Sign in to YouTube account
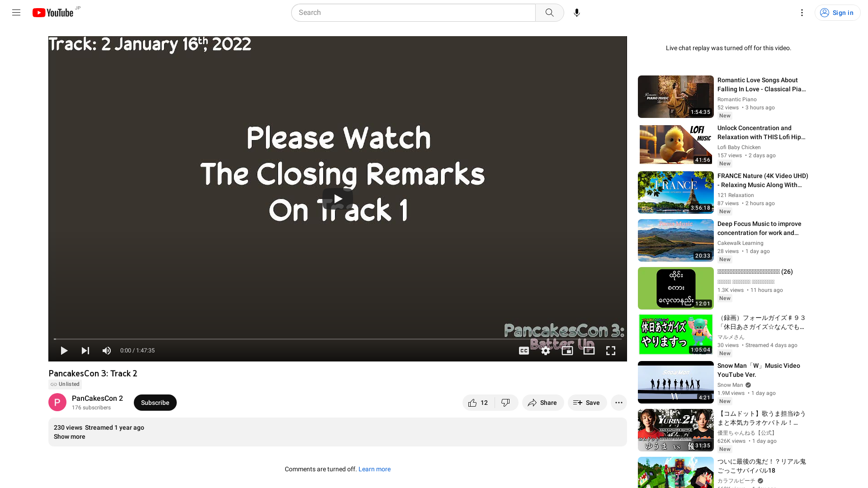Viewport: 868px width, 488px height. point(837,13)
